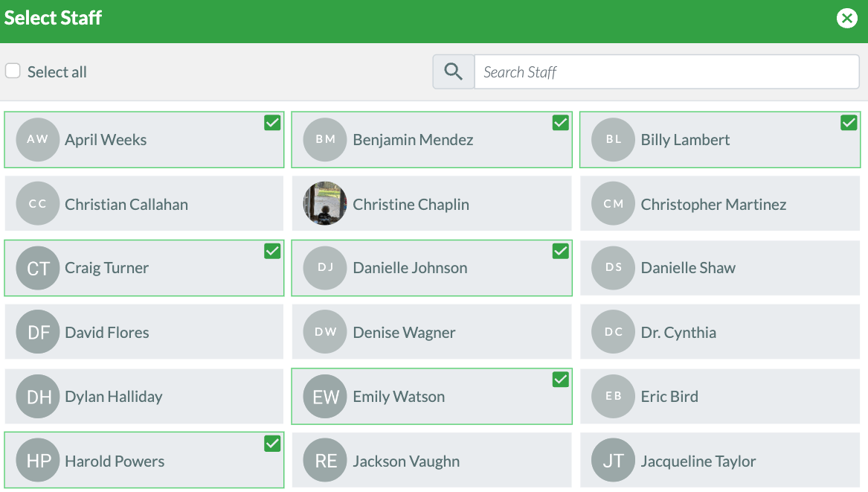
Task: Click the Danielle Johnson name label
Action: [x=410, y=268]
